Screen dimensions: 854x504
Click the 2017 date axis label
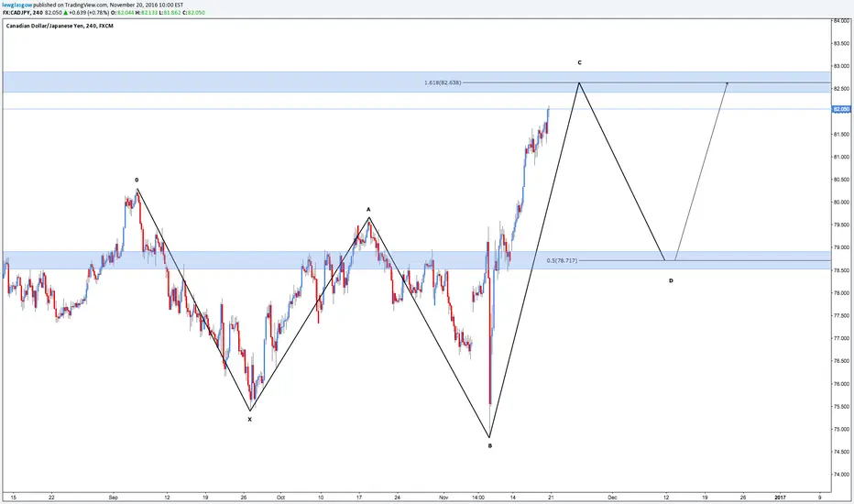(780, 497)
